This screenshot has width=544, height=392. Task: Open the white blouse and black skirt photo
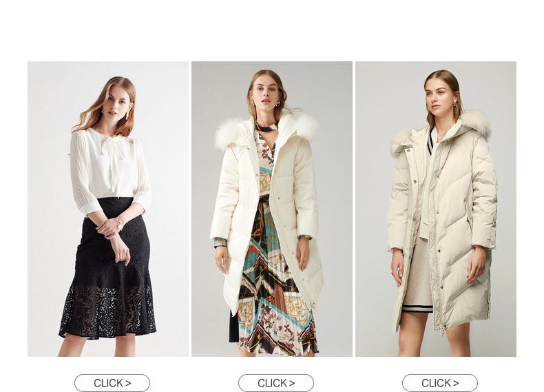[108, 209]
